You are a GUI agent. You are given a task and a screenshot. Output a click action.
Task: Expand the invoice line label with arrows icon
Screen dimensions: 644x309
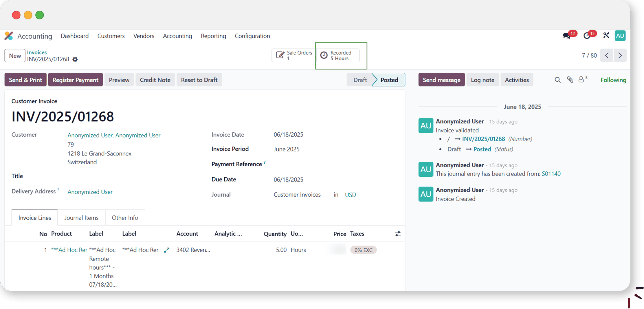[166, 250]
